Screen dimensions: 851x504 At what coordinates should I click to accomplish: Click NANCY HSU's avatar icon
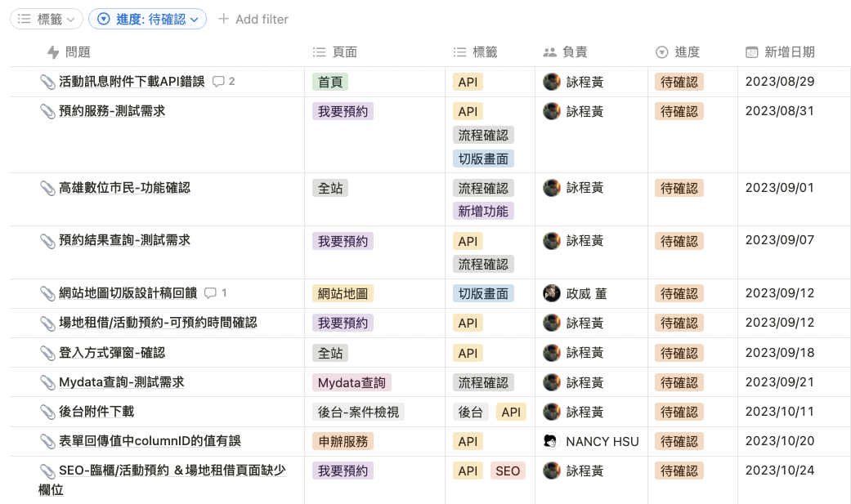552,441
